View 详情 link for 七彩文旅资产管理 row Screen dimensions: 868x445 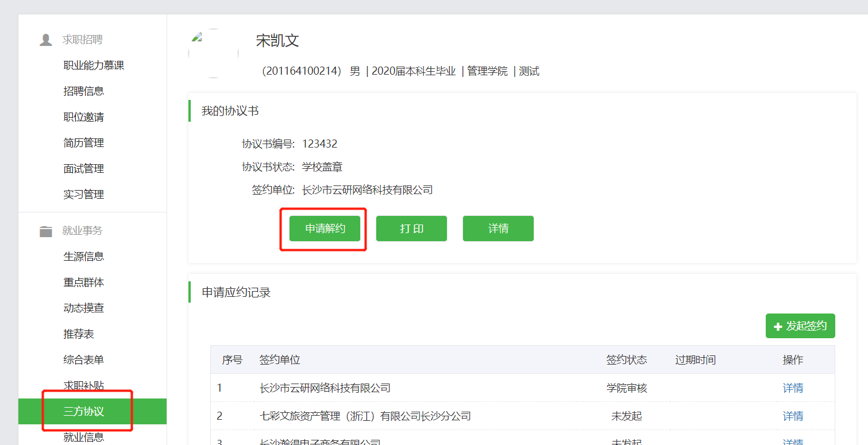point(793,416)
